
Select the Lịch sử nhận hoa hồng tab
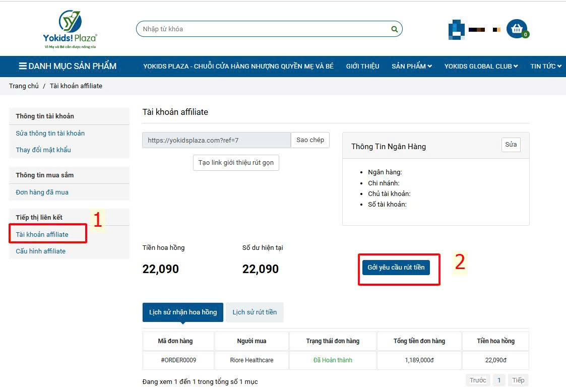[183, 312]
